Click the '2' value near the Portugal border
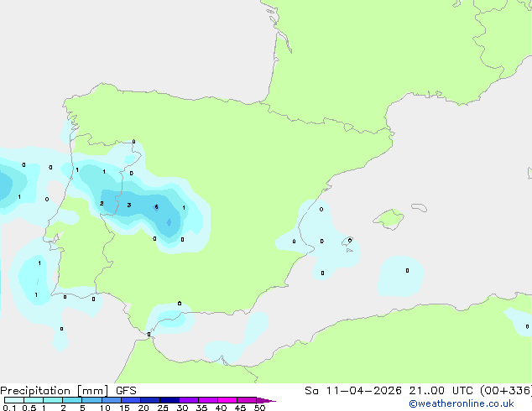 pyautogui.click(x=102, y=204)
